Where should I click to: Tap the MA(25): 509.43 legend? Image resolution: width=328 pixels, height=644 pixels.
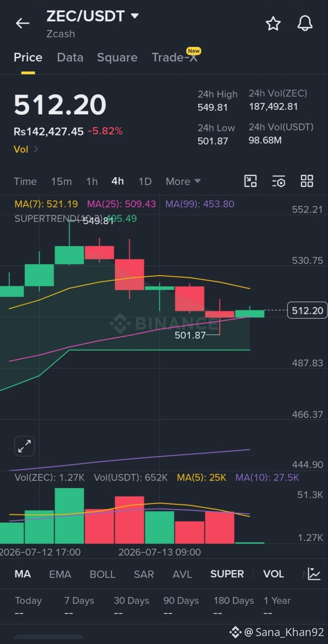122,204
